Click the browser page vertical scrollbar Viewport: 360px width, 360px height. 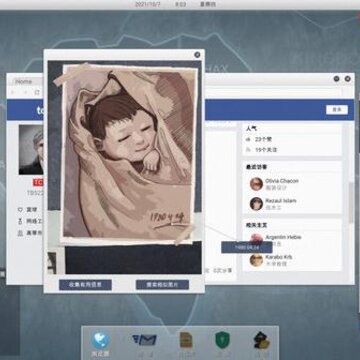click(351, 203)
